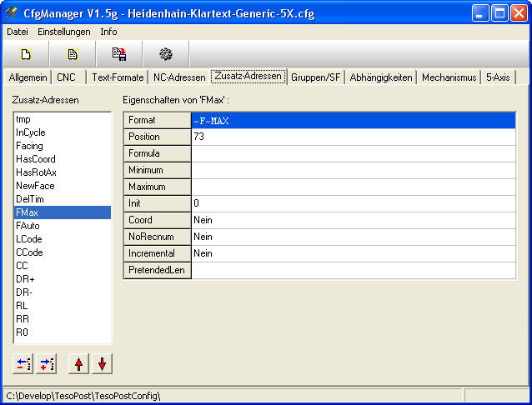Switch to the NC-Adressen tab
The width and height of the screenshot is (532, 405).
click(179, 77)
